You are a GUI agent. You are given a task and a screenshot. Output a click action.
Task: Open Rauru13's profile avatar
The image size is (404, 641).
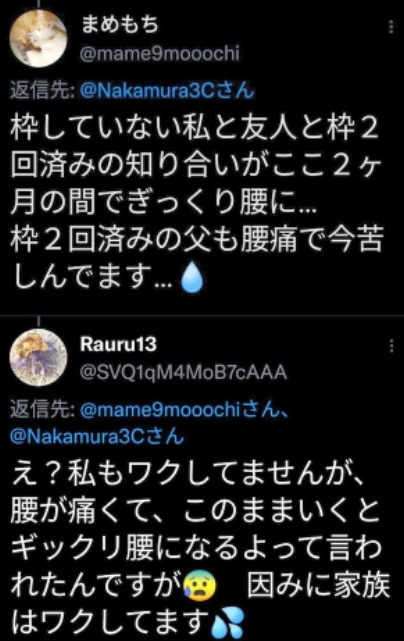[x=38, y=357]
